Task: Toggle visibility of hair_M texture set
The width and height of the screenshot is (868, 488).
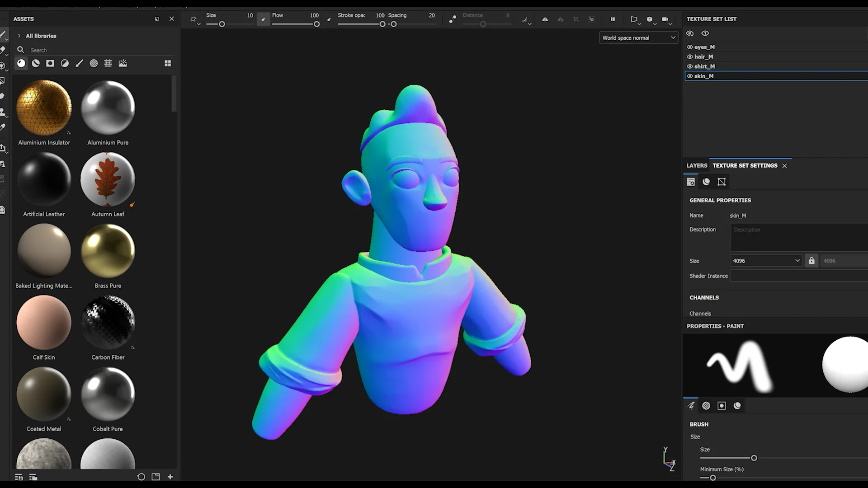Action: click(x=690, y=56)
